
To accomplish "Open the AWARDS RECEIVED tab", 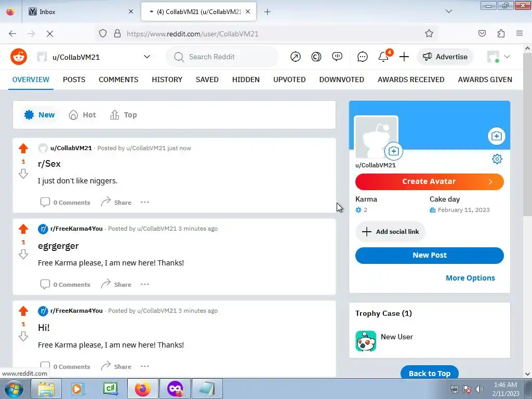I will pyautogui.click(x=411, y=79).
